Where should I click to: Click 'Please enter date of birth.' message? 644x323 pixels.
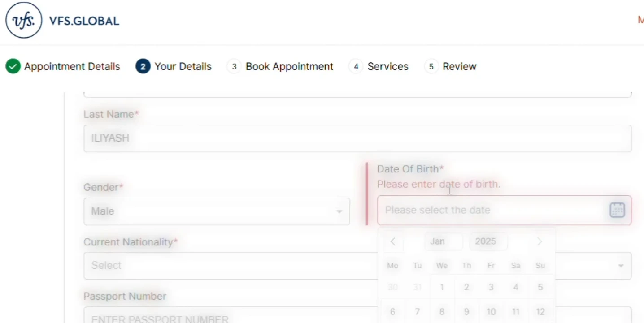tap(439, 184)
